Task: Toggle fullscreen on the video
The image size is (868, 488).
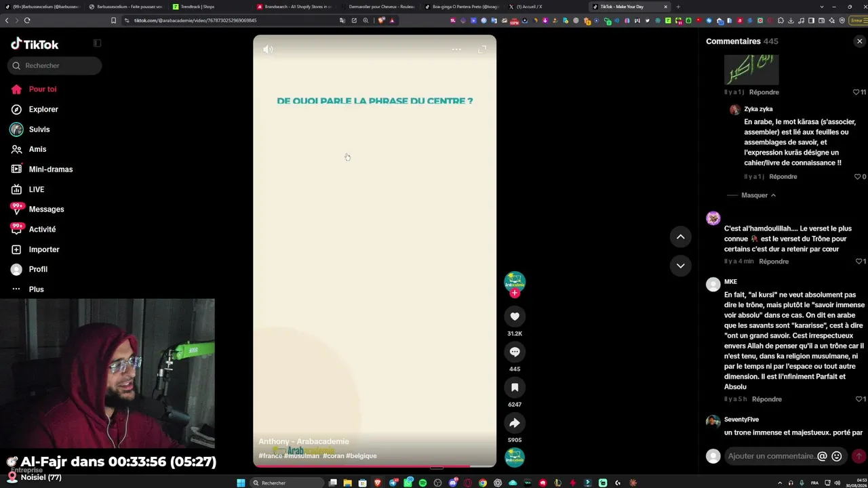Action: tap(482, 49)
